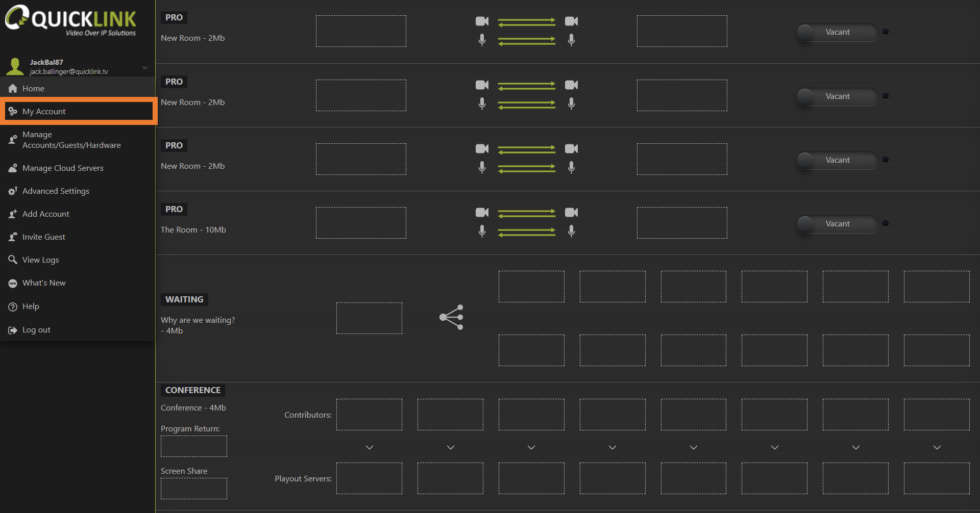The height and width of the screenshot is (513, 980).
Task: Click the right camera icon in The Room - 10Mb
Action: coord(571,212)
